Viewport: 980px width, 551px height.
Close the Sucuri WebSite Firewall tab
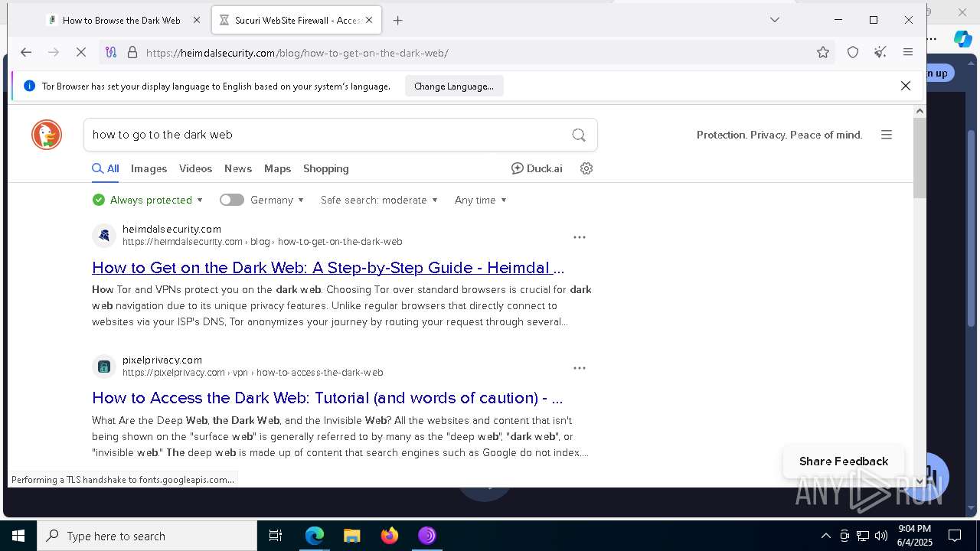369,21
